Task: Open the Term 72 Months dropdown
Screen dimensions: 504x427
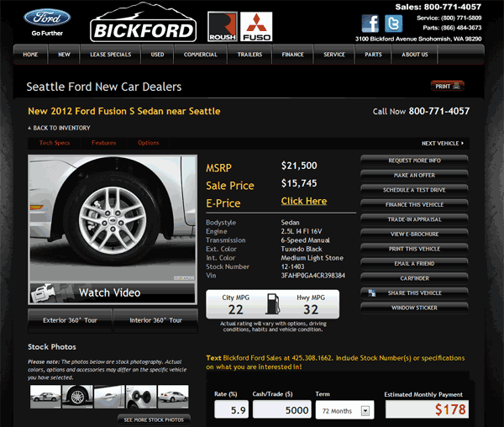Action: (345, 410)
